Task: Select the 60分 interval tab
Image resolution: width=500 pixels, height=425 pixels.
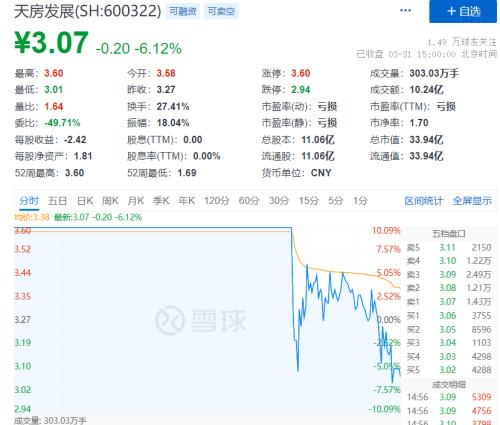Action: 249,201
